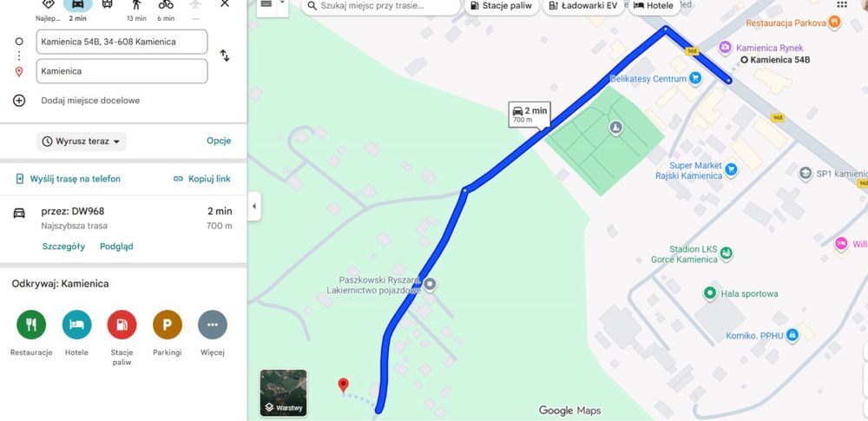The height and width of the screenshot is (421, 868).
Task: Filter by Hotele chip at top
Action: 654,6
